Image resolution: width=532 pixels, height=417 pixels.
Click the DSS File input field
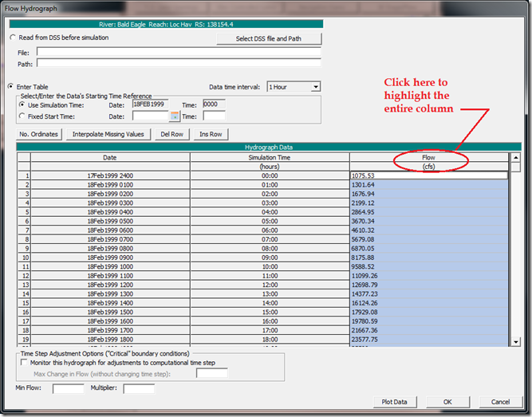click(179, 53)
